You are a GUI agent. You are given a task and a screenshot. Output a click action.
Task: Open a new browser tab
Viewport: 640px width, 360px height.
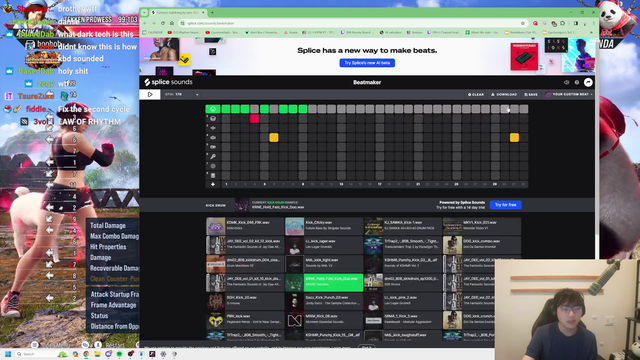pos(212,13)
